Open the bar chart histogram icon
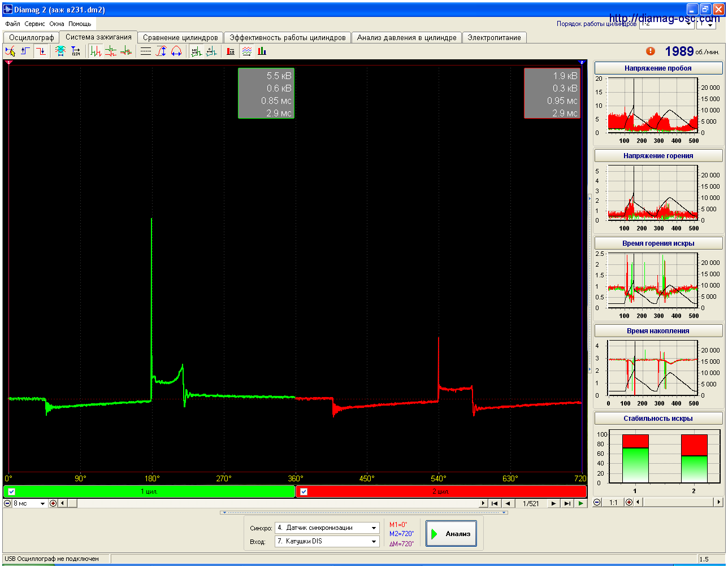Viewport: 728px width, 566px height. tap(262, 51)
